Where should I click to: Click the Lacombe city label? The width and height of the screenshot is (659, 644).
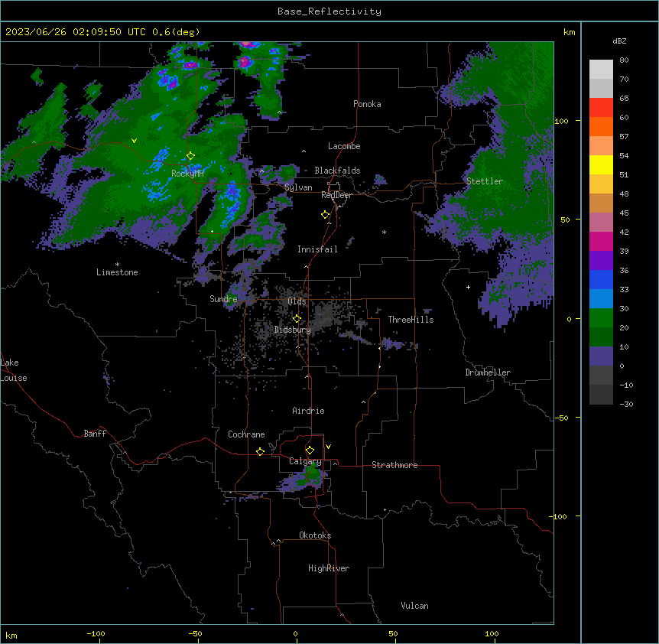344,146
